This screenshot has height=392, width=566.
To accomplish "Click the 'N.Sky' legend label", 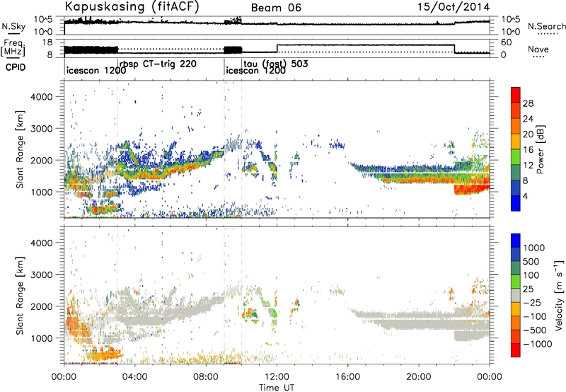I will [13, 26].
